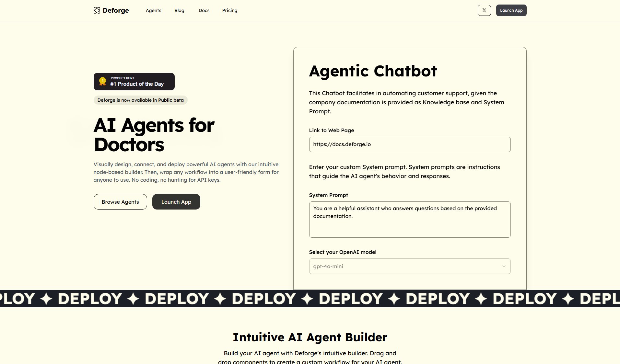Click the Deforge wordmark text
The width and height of the screenshot is (620, 364).
(116, 10)
